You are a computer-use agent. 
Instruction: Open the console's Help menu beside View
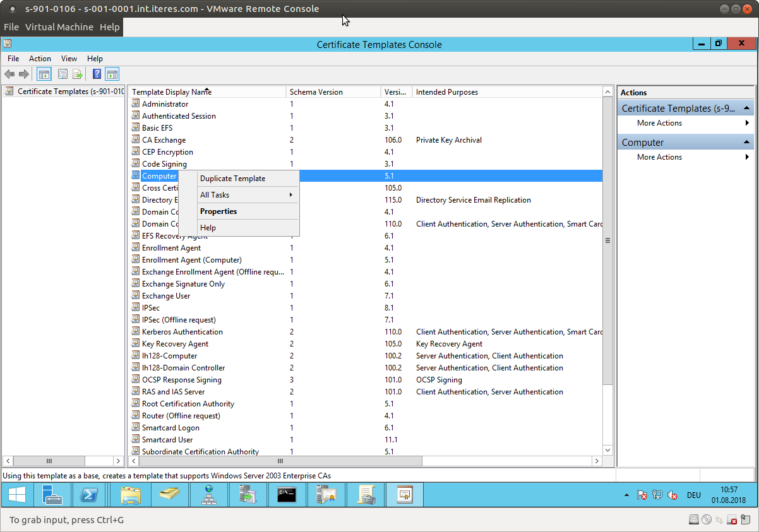click(x=95, y=59)
